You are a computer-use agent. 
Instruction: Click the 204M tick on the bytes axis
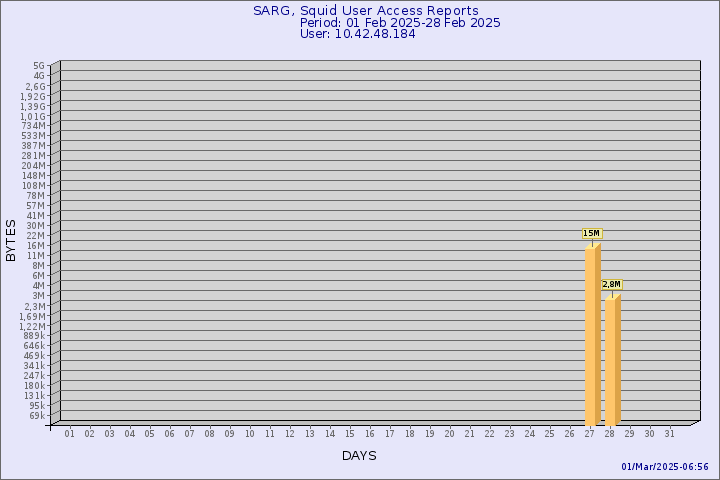tap(34, 166)
